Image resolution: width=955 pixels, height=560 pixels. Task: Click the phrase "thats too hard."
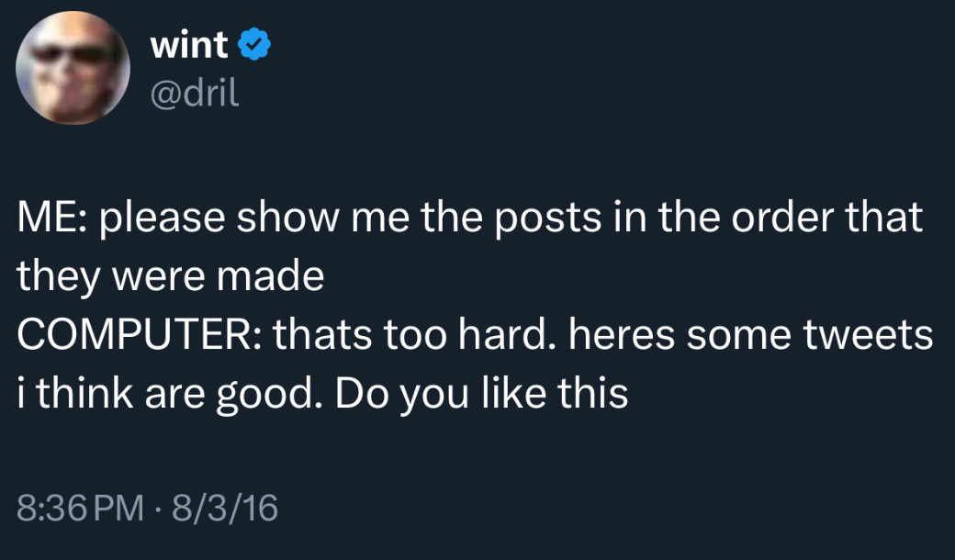click(x=410, y=336)
